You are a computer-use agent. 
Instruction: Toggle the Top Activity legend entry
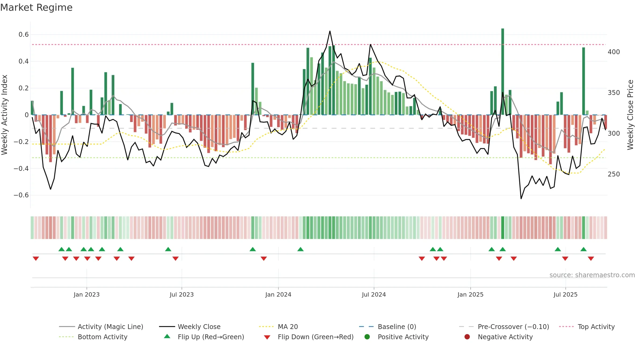click(587, 327)
